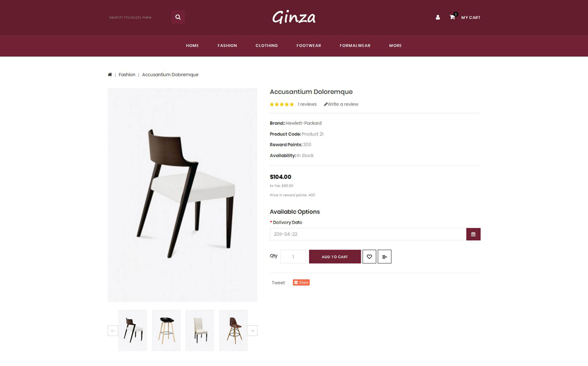Click the orange Share button

click(x=301, y=282)
